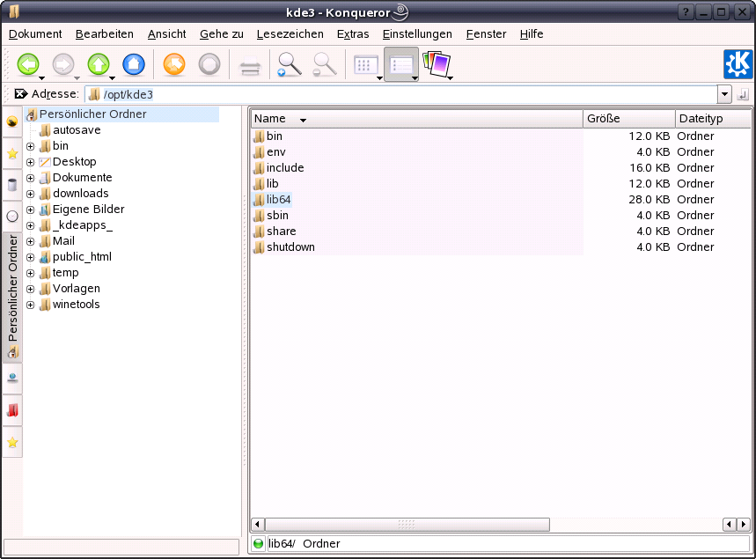
Task: Open the Ansicht menu
Action: click(x=167, y=34)
